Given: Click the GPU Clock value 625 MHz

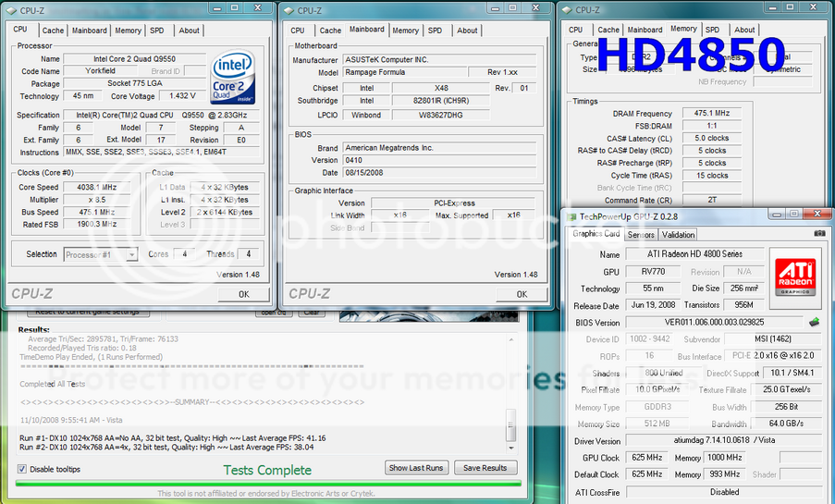Looking at the screenshot, I should [x=646, y=457].
